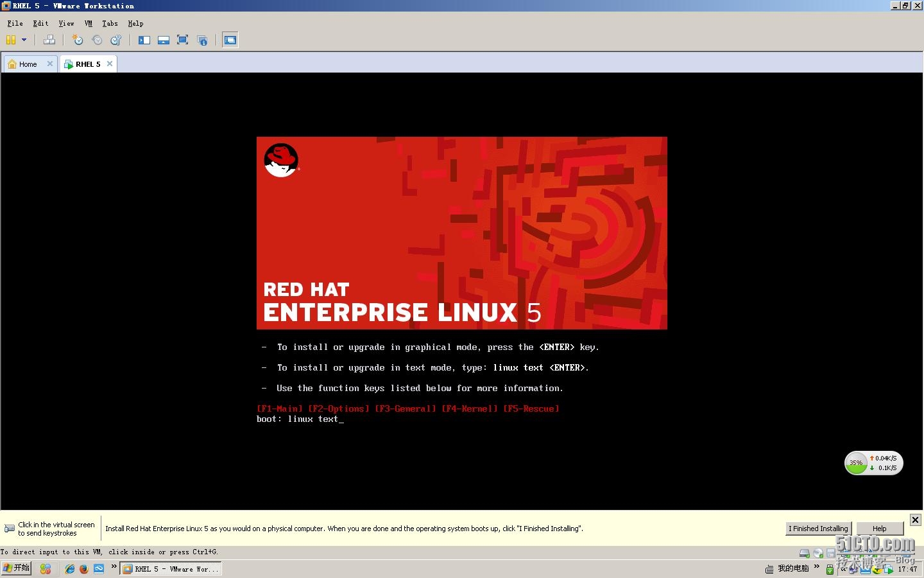Switch to full screen mode icon
This screenshot has height=578, width=924.
(182, 40)
